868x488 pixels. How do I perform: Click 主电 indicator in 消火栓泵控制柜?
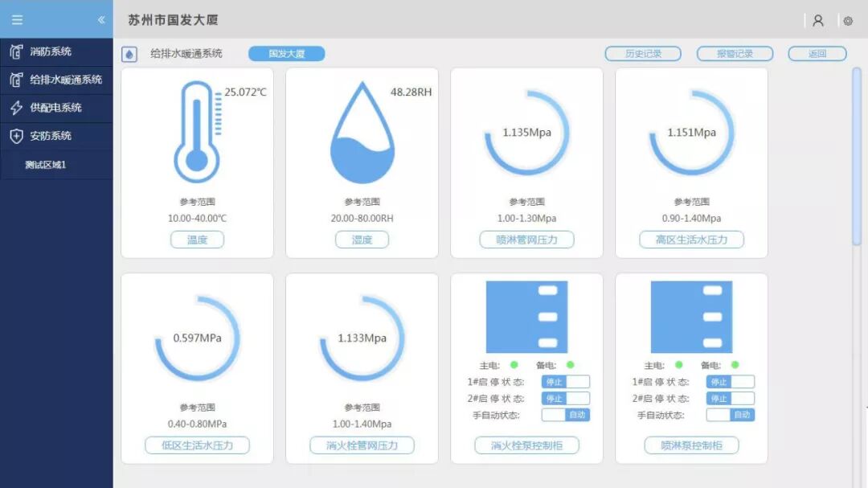point(514,365)
